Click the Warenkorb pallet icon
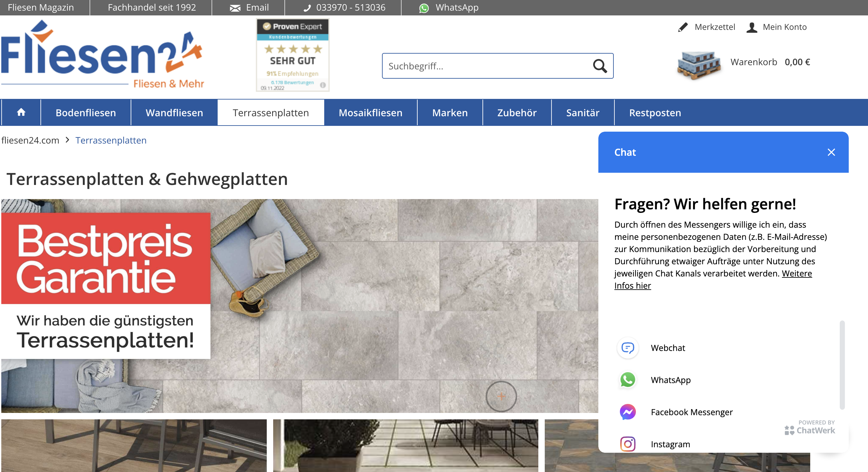The image size is (868, 472). point(699,65)
